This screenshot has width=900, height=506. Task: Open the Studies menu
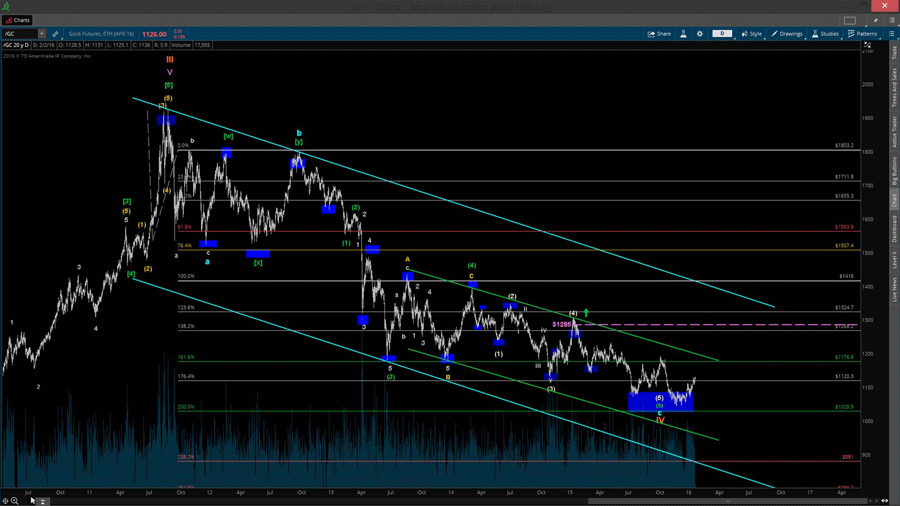[x=826, y=34]
